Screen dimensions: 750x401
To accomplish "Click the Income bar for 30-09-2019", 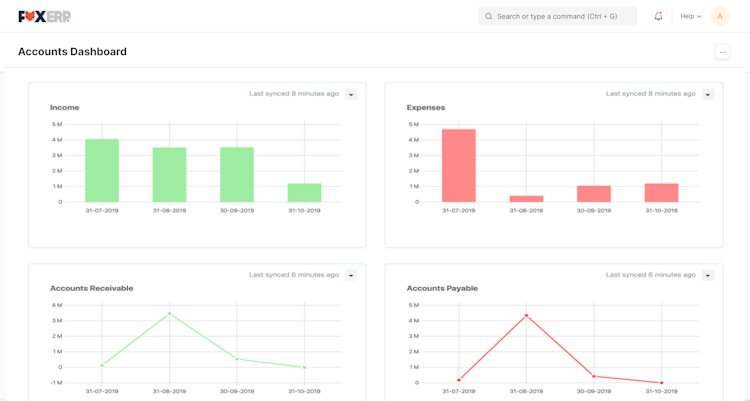I will pos(237,175).
